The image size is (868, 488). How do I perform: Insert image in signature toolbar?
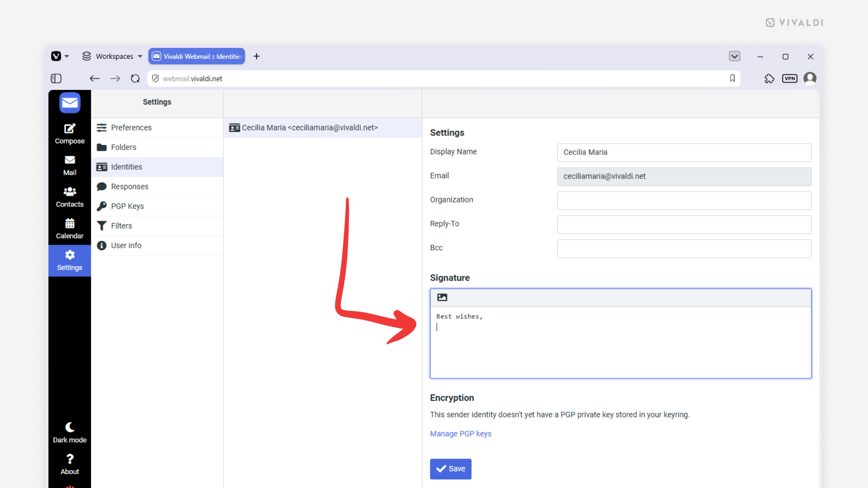[442, 297]
